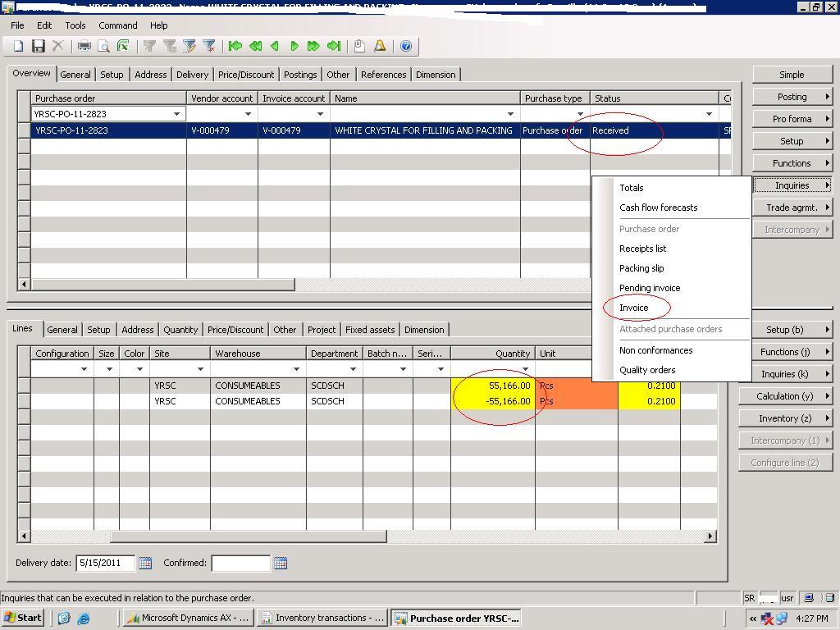Select Invoice from Inquiries menu
Image resolution: width=840 pixels, height=630 pixels.
(x=633, y=308)
